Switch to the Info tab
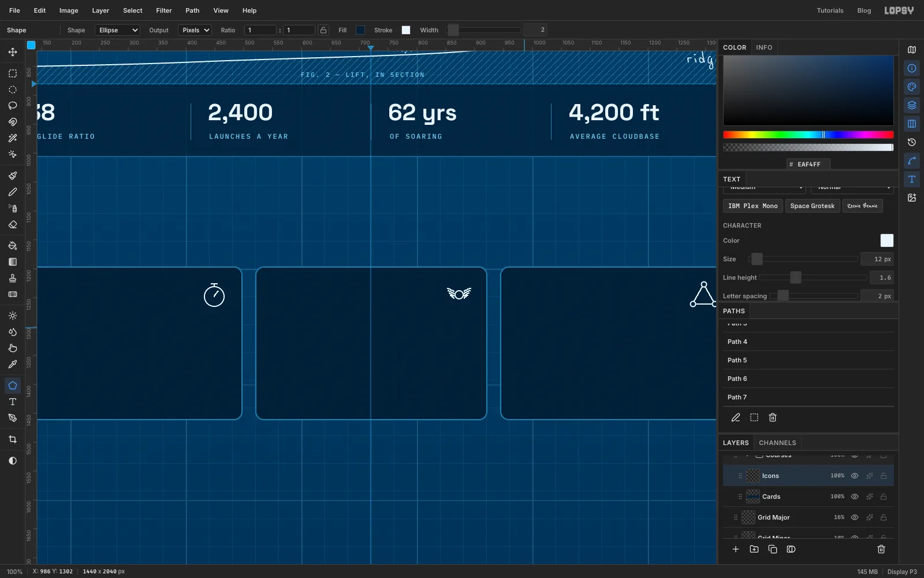This screenshot has height=578, width=924. click(764, 47)
